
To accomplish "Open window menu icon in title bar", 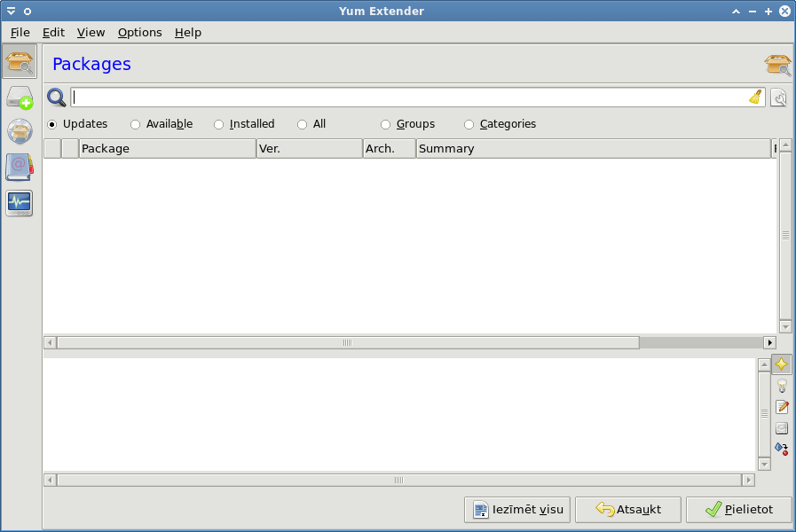I will tap(11, 12).
